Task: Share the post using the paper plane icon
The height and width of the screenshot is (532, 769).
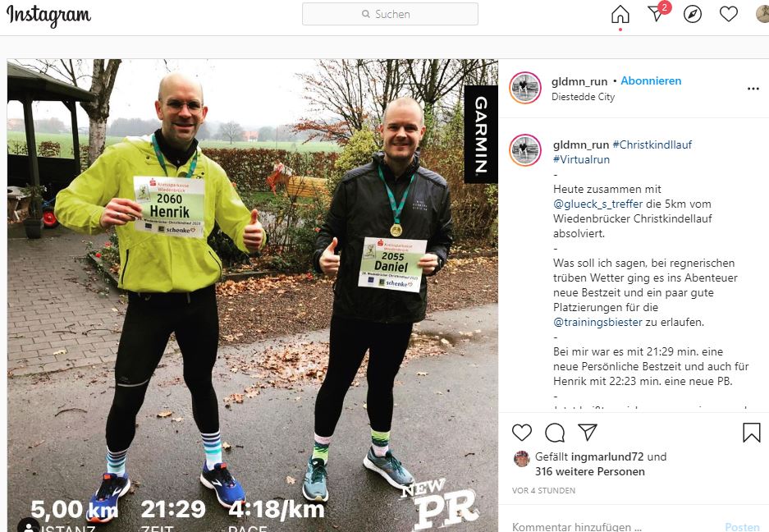Action: pos(588,432)
